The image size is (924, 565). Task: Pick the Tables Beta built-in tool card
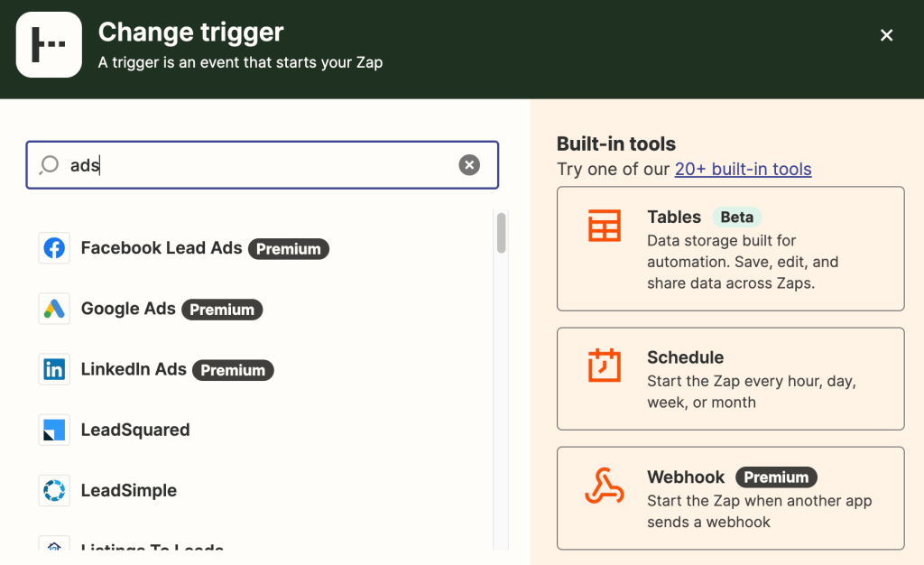click(x=730, y=249)
